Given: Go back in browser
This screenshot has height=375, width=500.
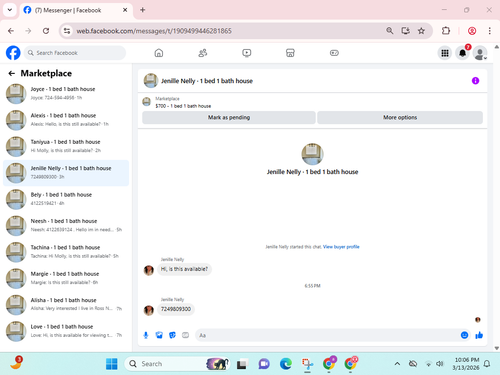Looking at the screenshot, I should tap(11, 31).
